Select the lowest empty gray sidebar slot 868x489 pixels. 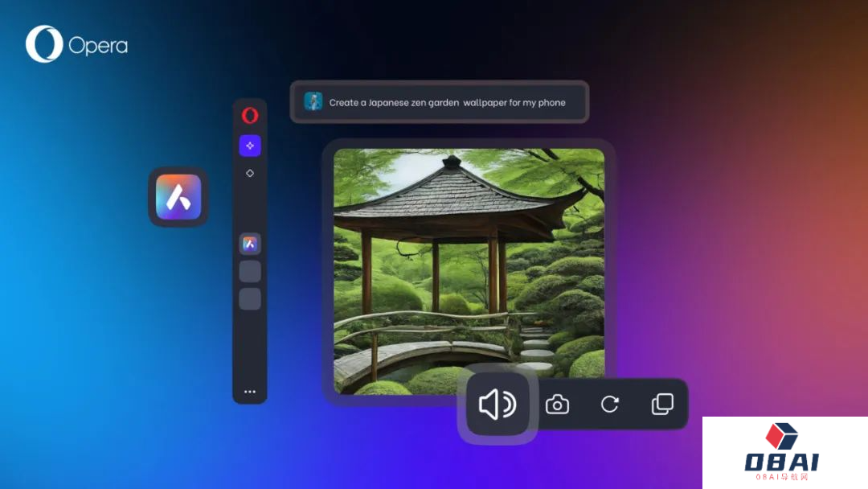250,299
